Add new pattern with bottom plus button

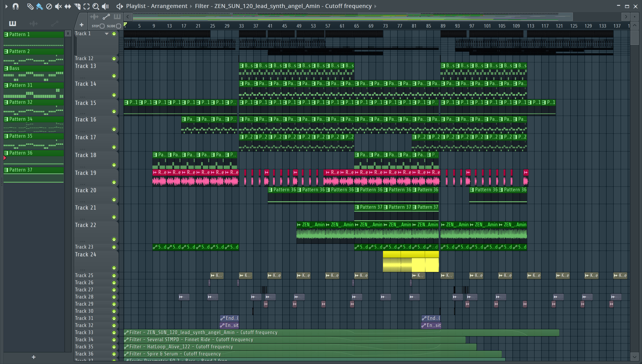(34, 357)
